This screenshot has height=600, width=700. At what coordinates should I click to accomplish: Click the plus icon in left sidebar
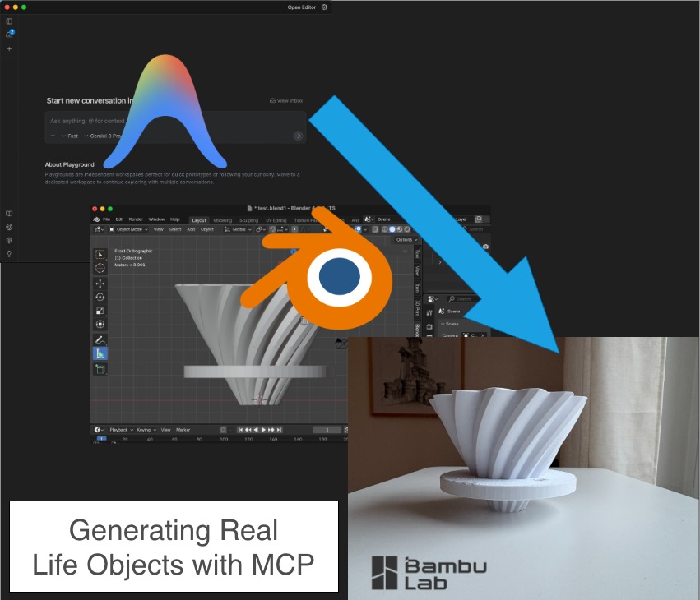point(9,49)
